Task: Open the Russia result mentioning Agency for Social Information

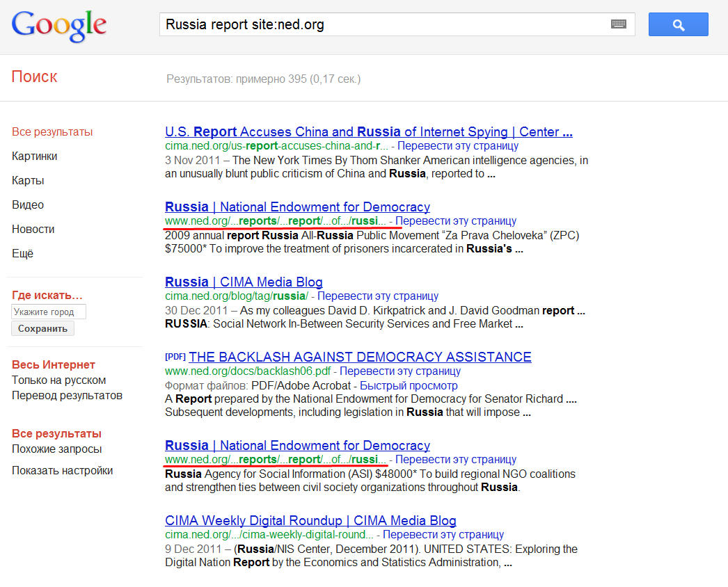Action: [298, 445]
